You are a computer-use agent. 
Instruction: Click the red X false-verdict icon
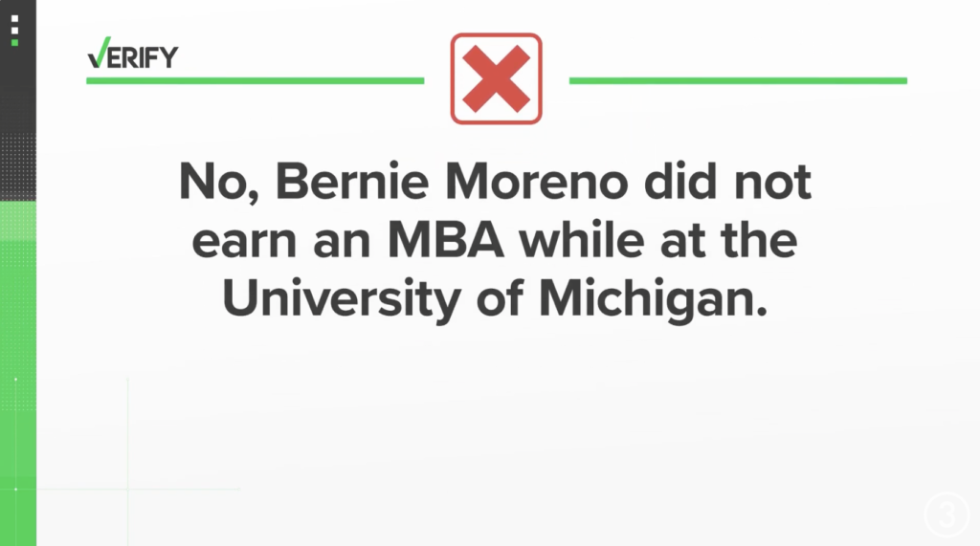(x=497, y=78)
